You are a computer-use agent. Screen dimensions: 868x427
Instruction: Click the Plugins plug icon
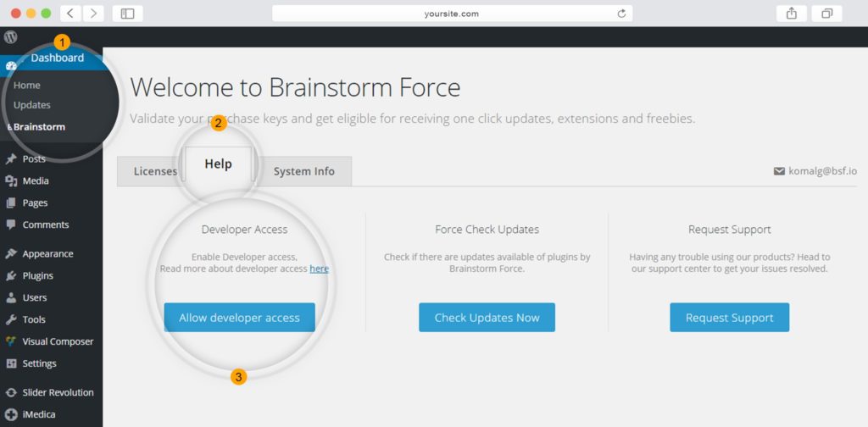pyautogui.click(x=11, y=276)
